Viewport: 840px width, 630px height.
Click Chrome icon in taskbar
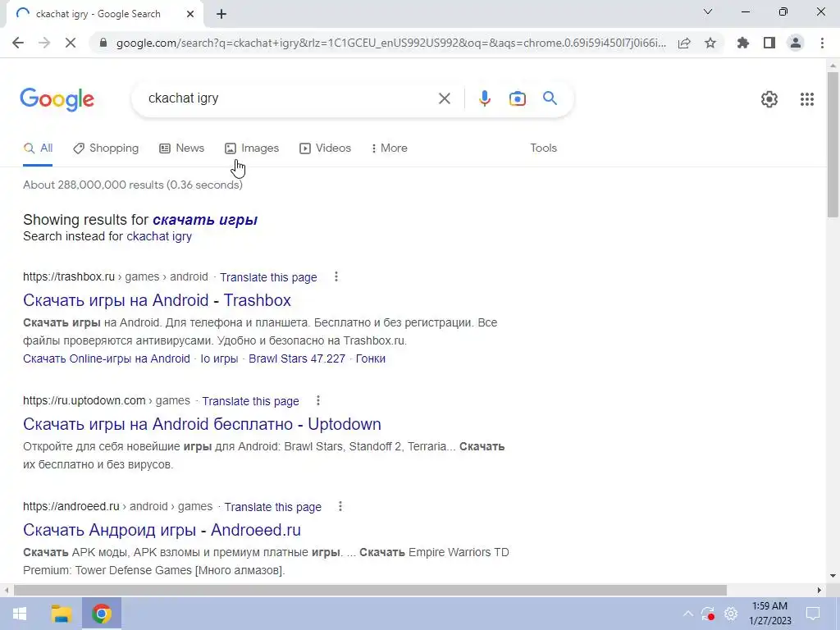pos(102,614)
